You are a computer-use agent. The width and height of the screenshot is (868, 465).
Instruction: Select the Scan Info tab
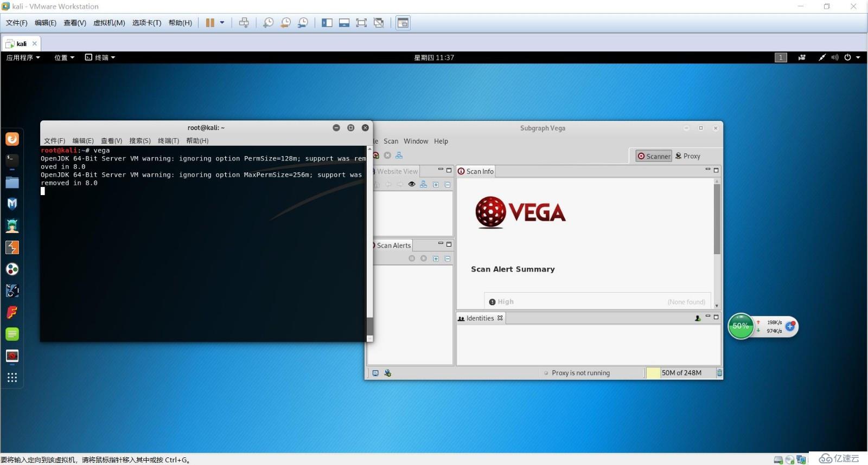[476, 171]
